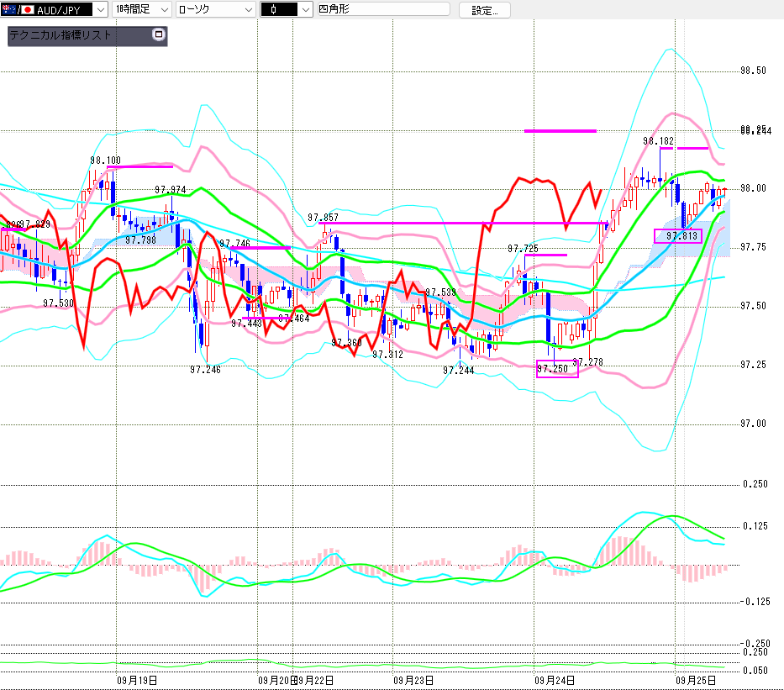Click the 97.246 low price label
This screenshot has width=784, height=690.
[205, 369]
